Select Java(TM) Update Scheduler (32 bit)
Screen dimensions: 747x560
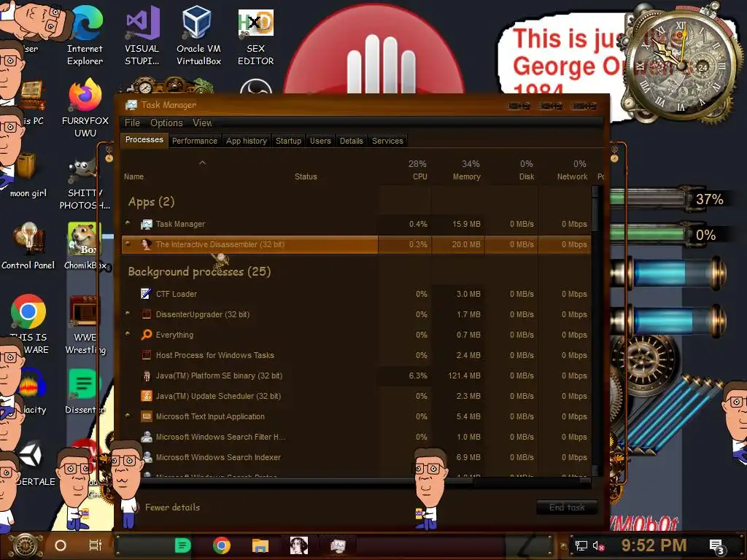coord(356,396)
